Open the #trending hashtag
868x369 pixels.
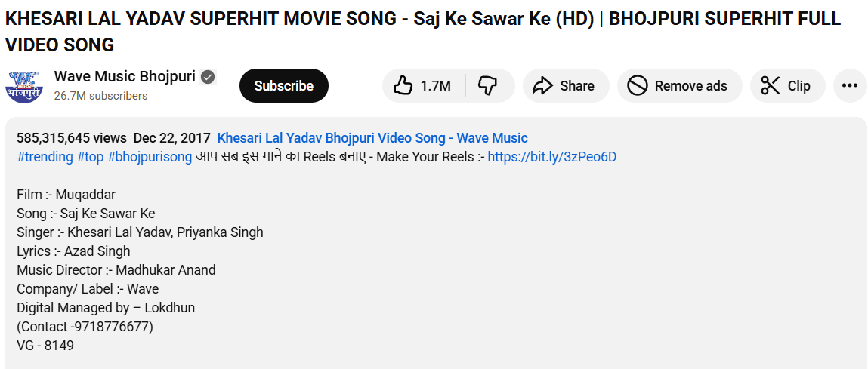tap(45, 157)
